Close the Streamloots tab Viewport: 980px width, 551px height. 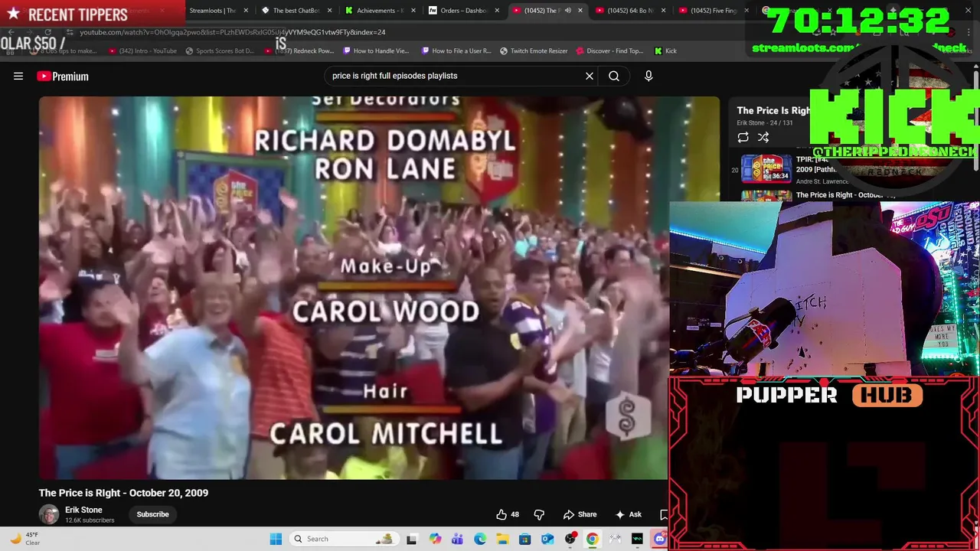[x=246, y=11]
